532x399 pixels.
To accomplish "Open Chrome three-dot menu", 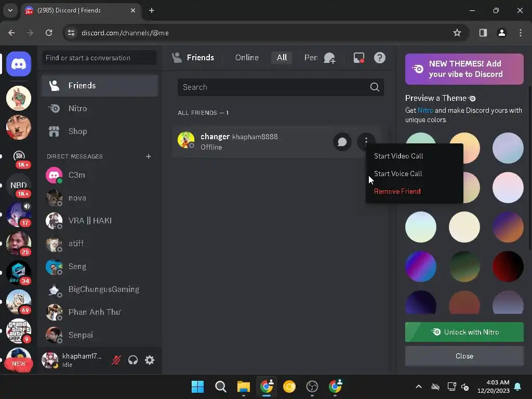I will coord(520,33).
